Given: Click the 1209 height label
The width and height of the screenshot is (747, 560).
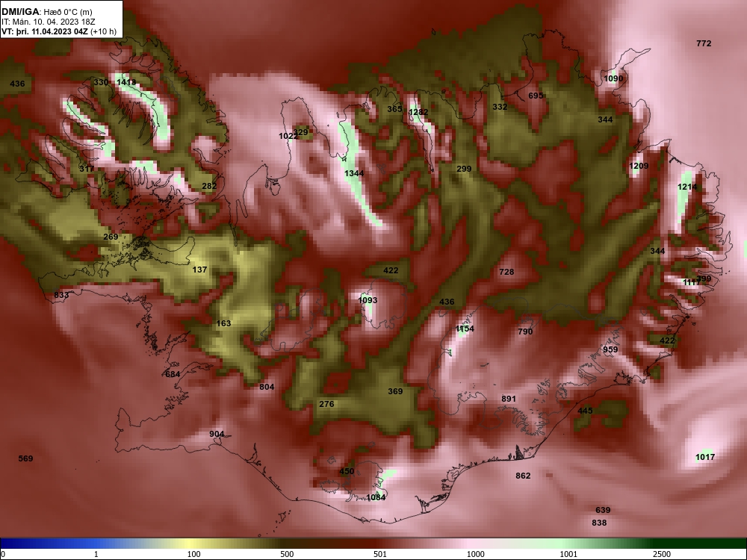Looking at the screenshot, I should coord(639,167).
